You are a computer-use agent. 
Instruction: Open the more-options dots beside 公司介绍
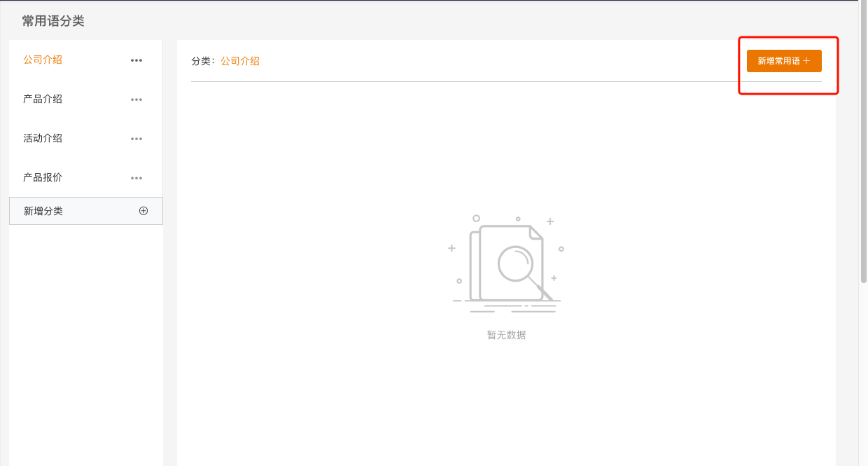click(x=136, y=60)
